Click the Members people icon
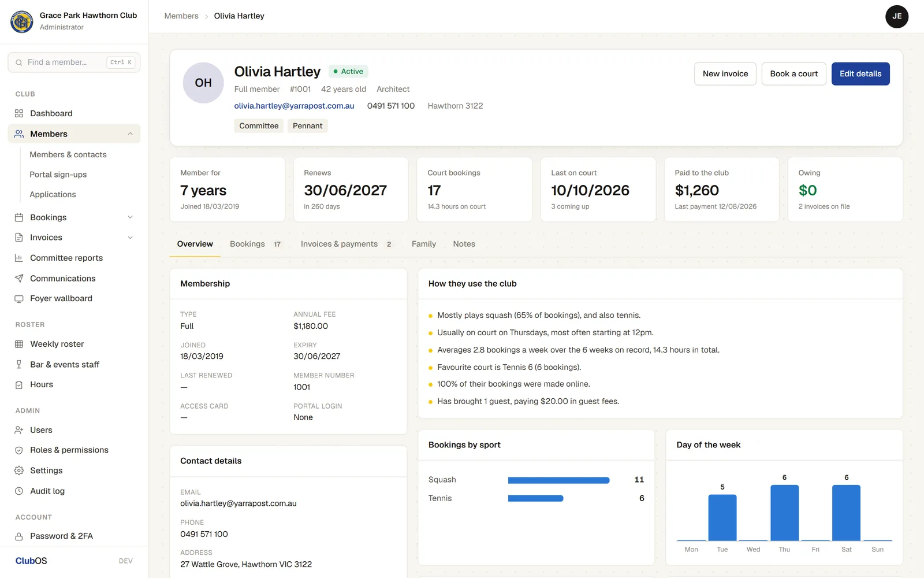Viewport: 924px width, 578px height. click(19, 134)
